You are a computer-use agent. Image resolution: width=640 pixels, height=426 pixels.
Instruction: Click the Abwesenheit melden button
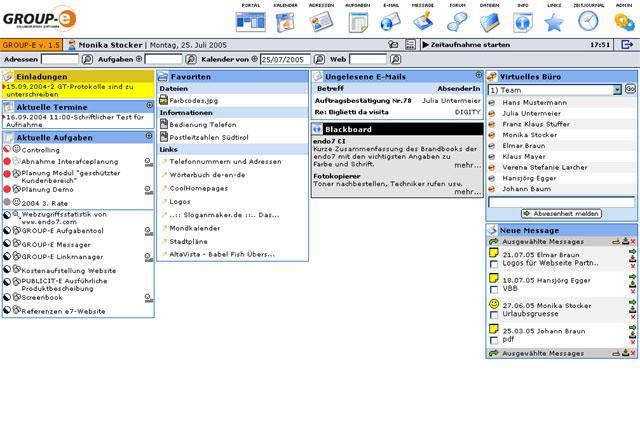561,214
